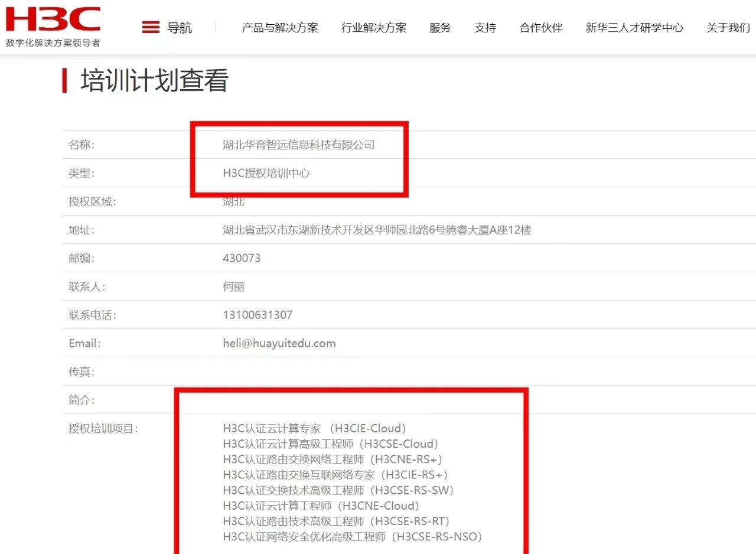Click the 授权培训项目: field label
Image resolution: width=756 pixels, height=554 pixels.
pyautogui.click(x=103, y=428)
